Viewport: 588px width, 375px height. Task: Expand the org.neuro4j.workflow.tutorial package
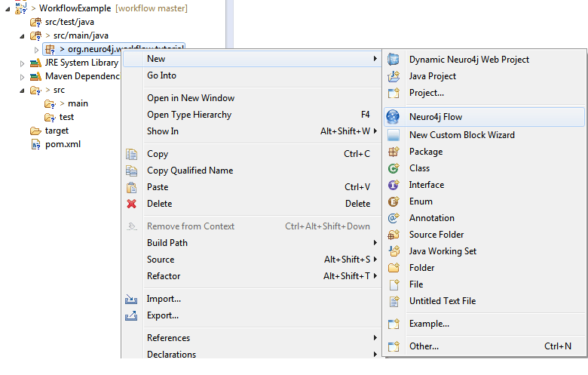36,50
